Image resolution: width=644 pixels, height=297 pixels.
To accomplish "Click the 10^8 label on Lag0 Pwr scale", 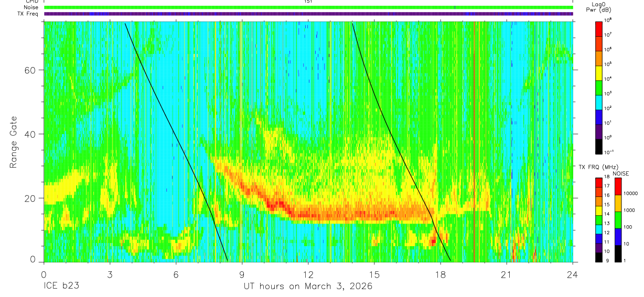I will pyautogui.click(x=608, y=20).
